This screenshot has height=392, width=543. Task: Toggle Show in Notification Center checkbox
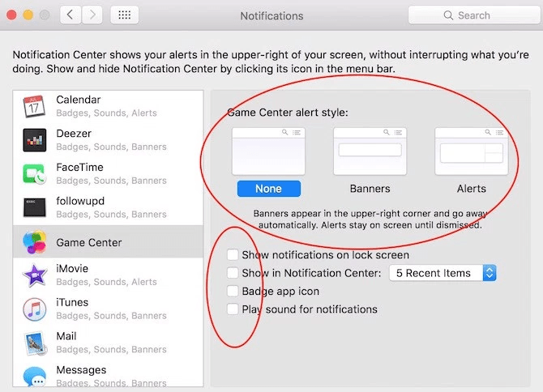click(x=233, y=273)
